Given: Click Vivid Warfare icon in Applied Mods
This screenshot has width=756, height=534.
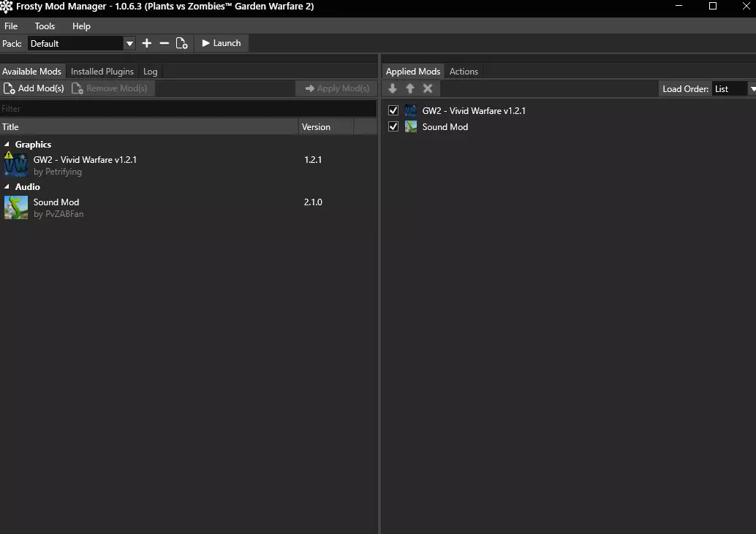Looking at the screenshot, I should tap(411, 111).
